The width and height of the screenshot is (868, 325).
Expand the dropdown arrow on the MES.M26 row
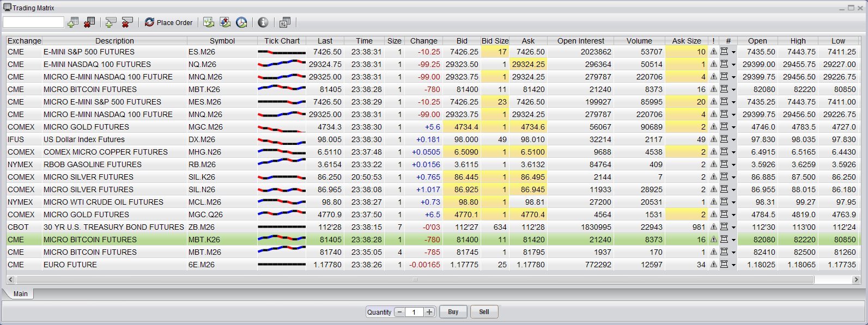[x=733, y=102]
